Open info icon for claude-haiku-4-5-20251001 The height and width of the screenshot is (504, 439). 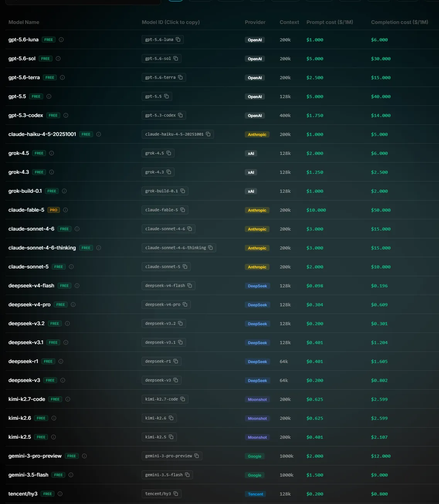pyautogui.click(x=98, y=134)
